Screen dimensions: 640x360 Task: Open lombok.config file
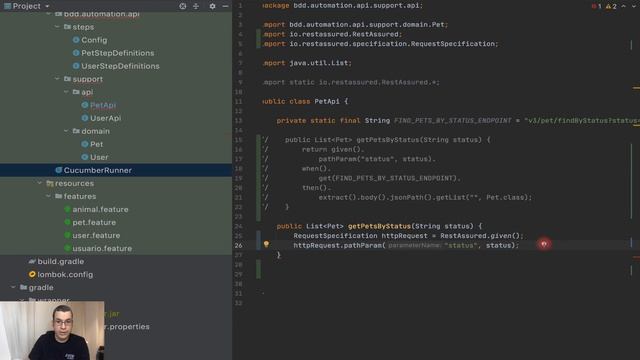65,275
